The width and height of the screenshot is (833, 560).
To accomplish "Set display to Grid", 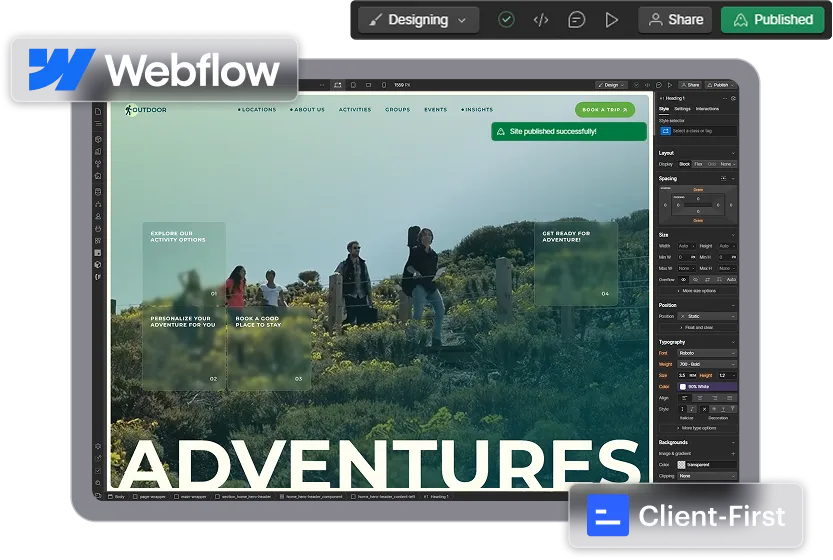I will coord(712,164).
